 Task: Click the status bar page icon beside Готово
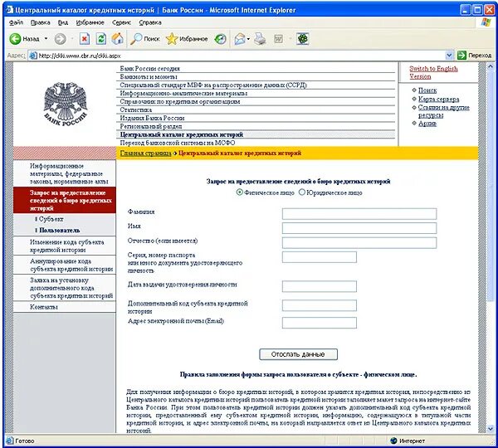click(x=10, y=441)
